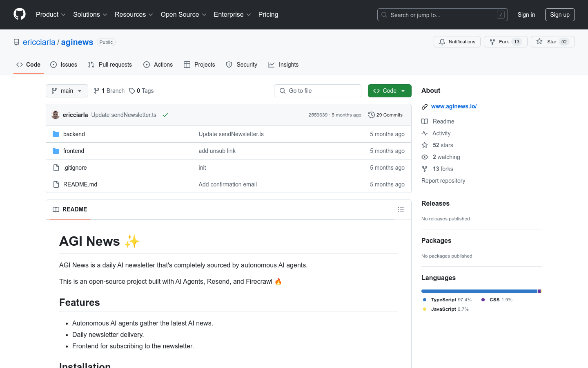Screen dimensions: 588x368
Task: Open the ericciarla owner link
Action: pos(39,42)
